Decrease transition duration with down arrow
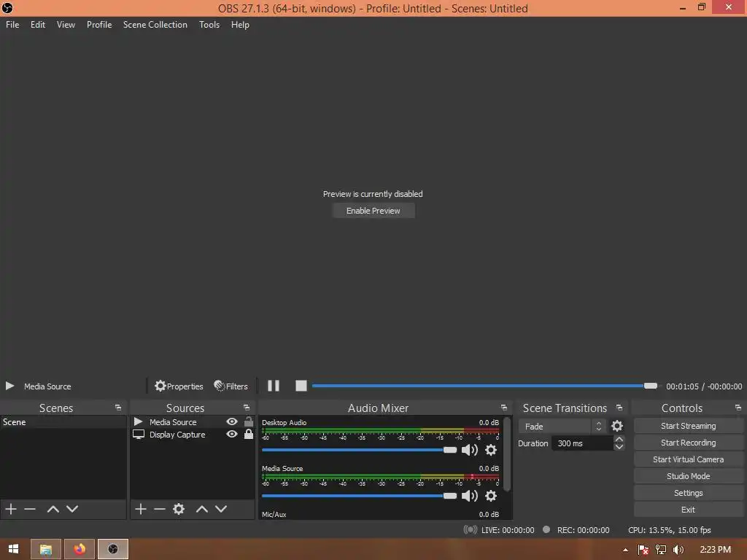747x560 pixels. point(619,447)
